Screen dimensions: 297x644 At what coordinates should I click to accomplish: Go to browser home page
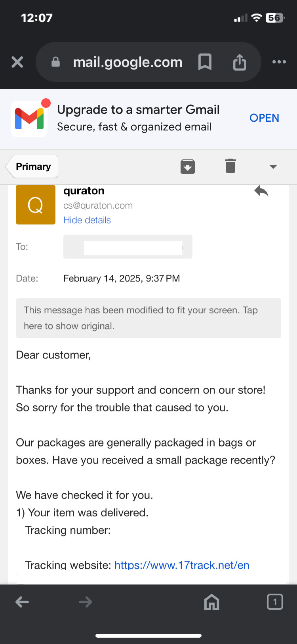(211, 602)
